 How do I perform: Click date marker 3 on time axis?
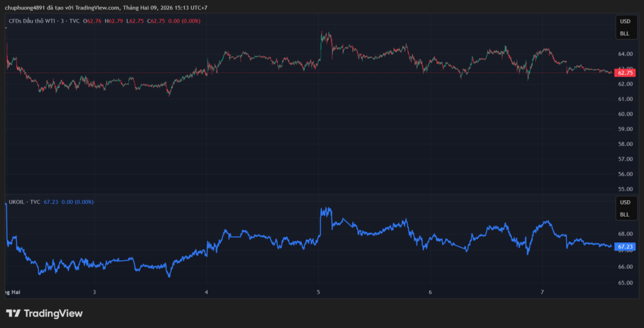tap(94, 292)
